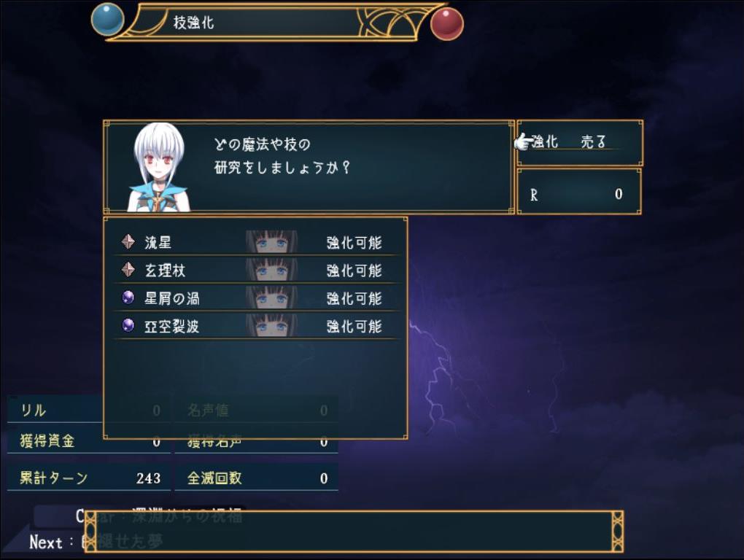Click the face thumbnail in the 玄理杖 row
744x560 pixels.
[271, 271]
